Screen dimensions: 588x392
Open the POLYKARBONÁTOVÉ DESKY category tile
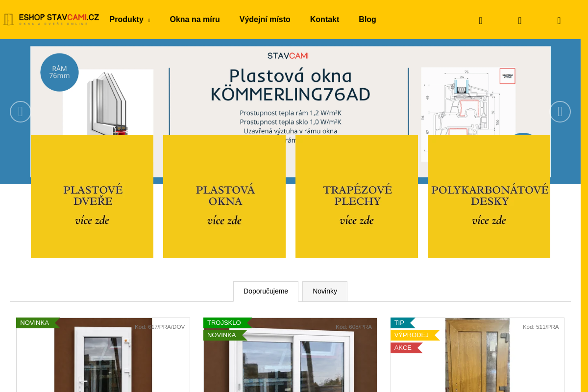pos(489,196)
